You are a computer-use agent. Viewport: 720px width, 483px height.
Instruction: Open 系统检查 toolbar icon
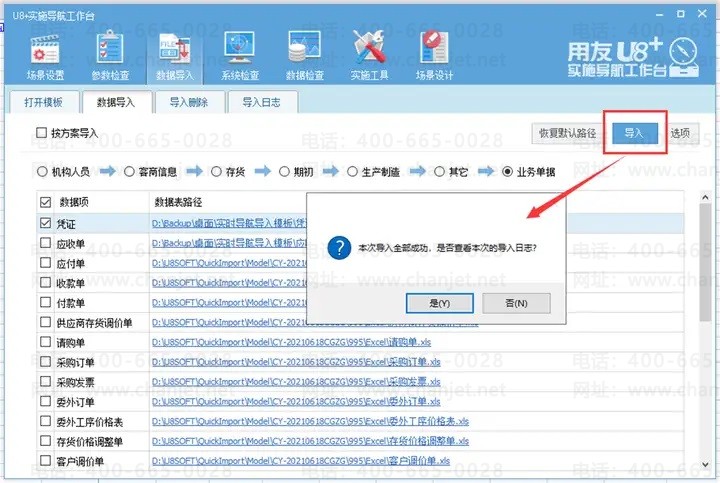[240, 57]
